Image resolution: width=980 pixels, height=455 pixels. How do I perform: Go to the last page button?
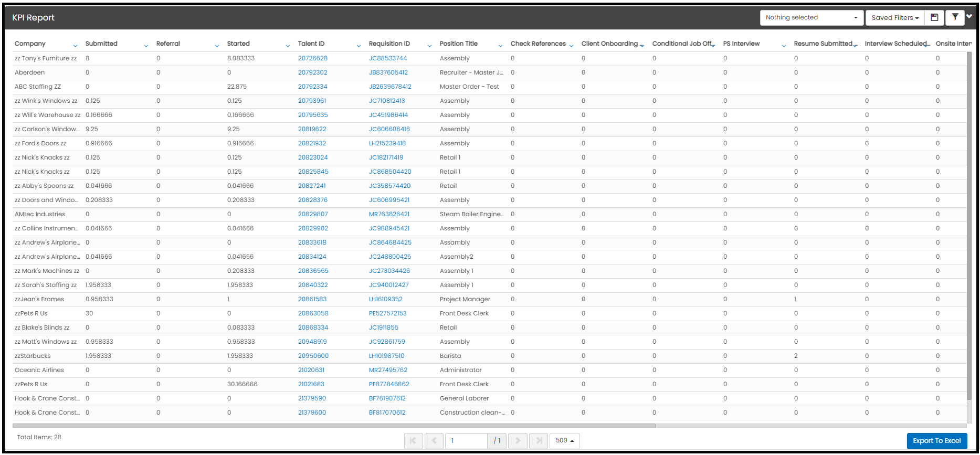pyautogui.click(x=539, y=440)
